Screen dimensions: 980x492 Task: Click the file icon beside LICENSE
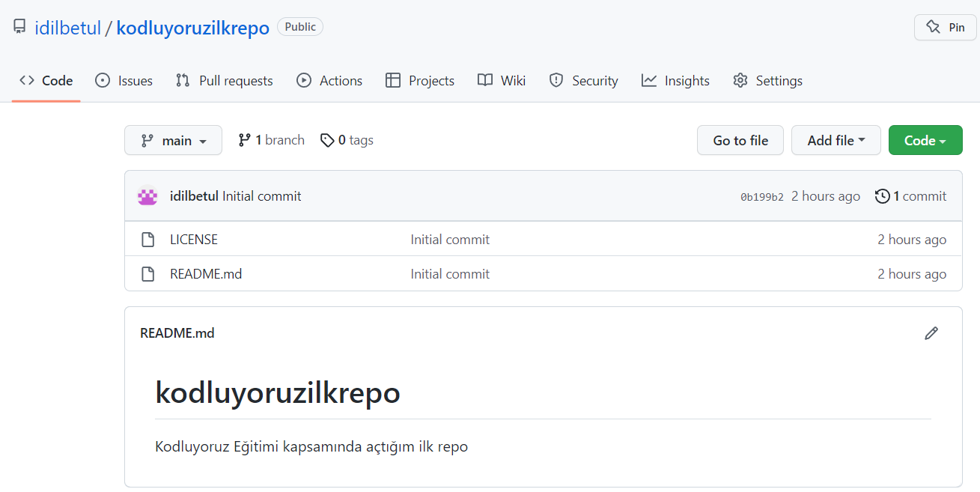pos(148,240)
